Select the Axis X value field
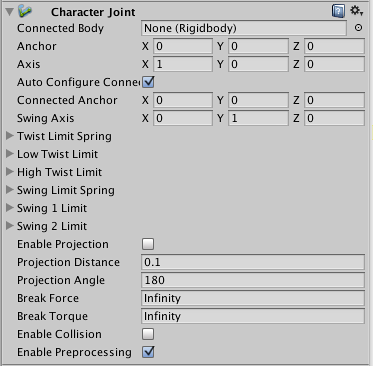 click(183, 64)
